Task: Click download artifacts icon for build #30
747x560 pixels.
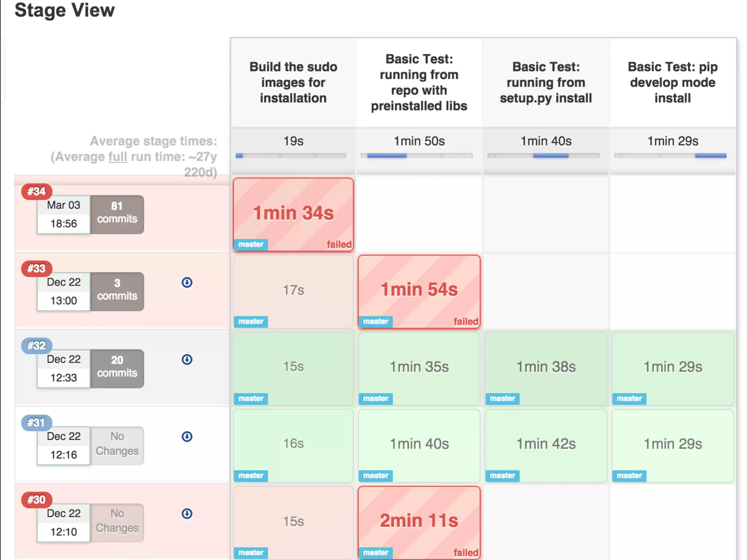Action: point(187,514)
